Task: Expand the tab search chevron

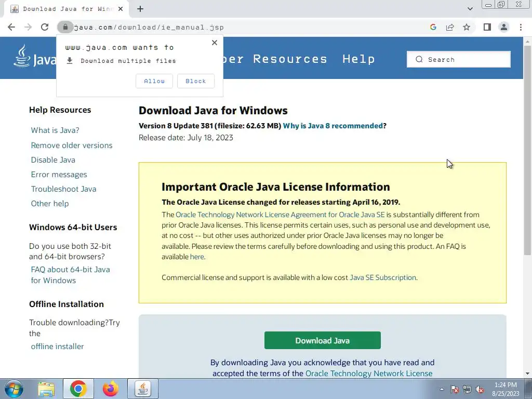Action: coord(470,9)
